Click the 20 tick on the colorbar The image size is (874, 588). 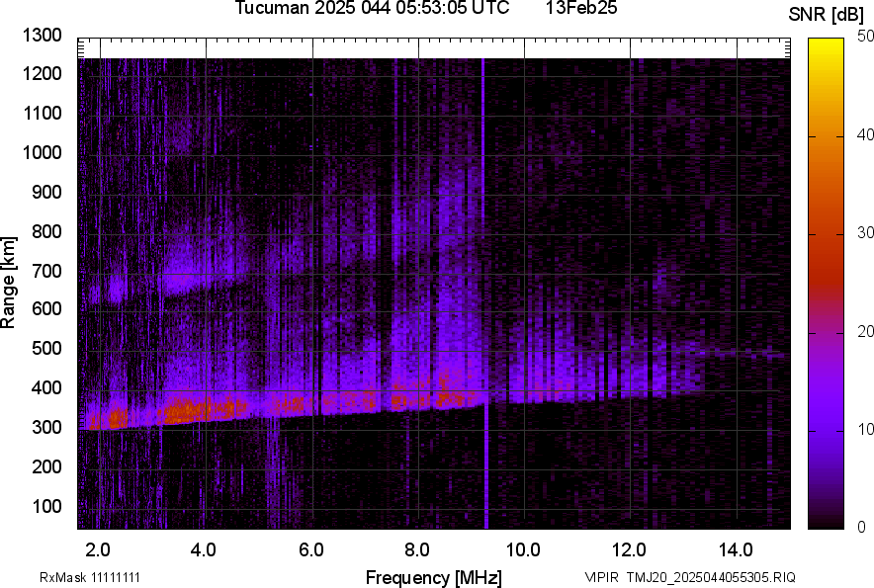866,331
